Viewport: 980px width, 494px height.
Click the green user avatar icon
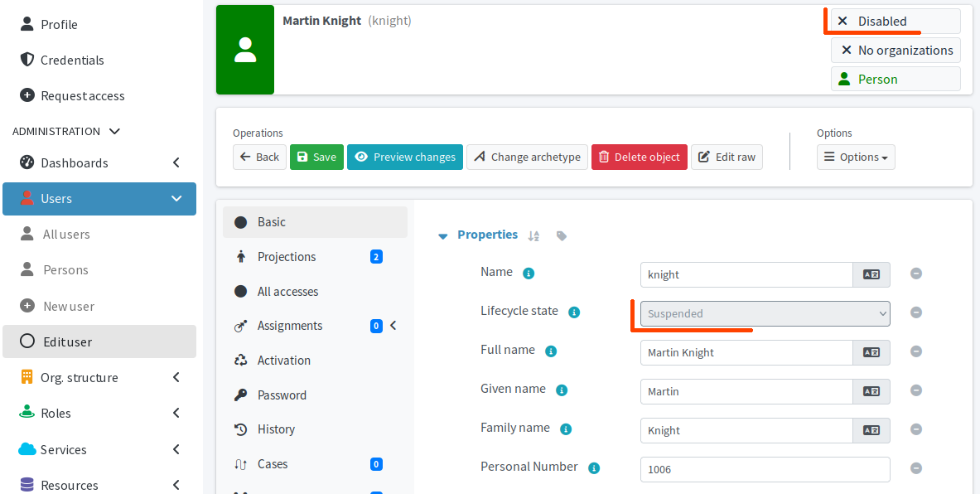pos(245,50)
